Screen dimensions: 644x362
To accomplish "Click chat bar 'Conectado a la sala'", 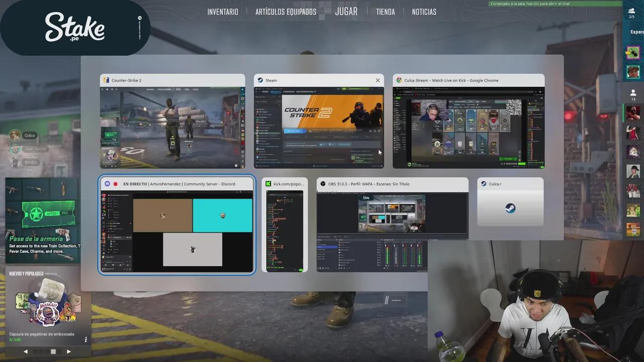I will [555, 4].
